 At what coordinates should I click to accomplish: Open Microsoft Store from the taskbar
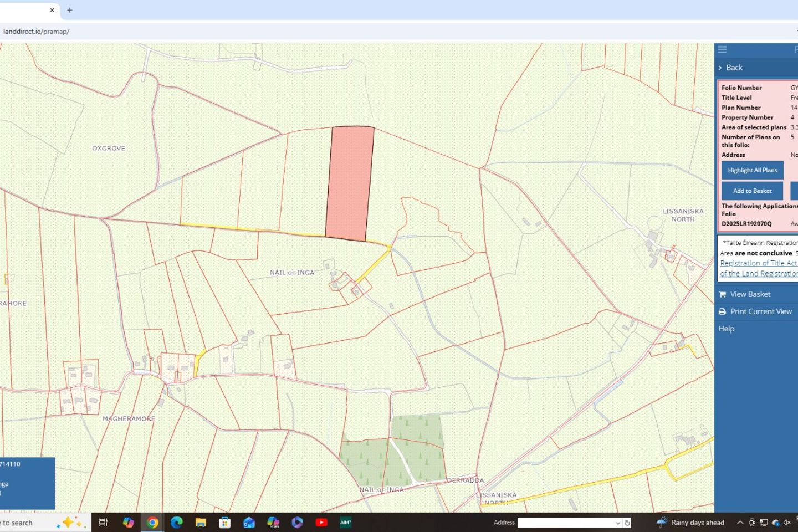tap(224, 522)
